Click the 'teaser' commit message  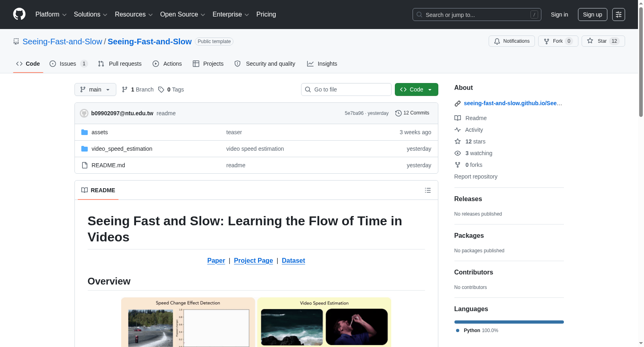coord(234,132)
